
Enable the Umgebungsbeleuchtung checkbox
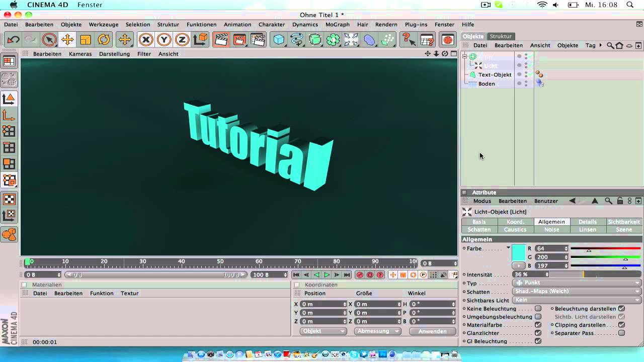click(x=538, y=317)
